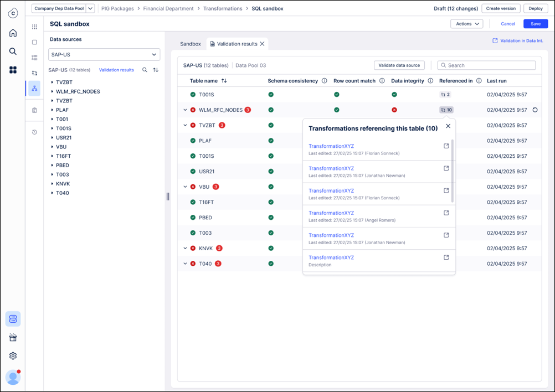Open the settings gear icon
Screen dimensions: 555x392
point(13,356)
